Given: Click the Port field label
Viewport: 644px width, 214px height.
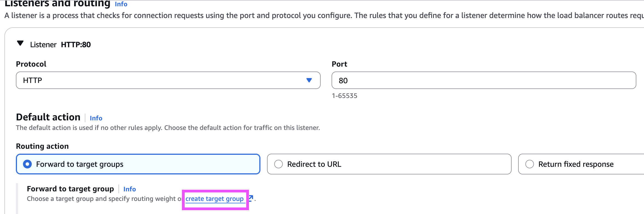Looking at the screenshot, I should pos(339,64).
